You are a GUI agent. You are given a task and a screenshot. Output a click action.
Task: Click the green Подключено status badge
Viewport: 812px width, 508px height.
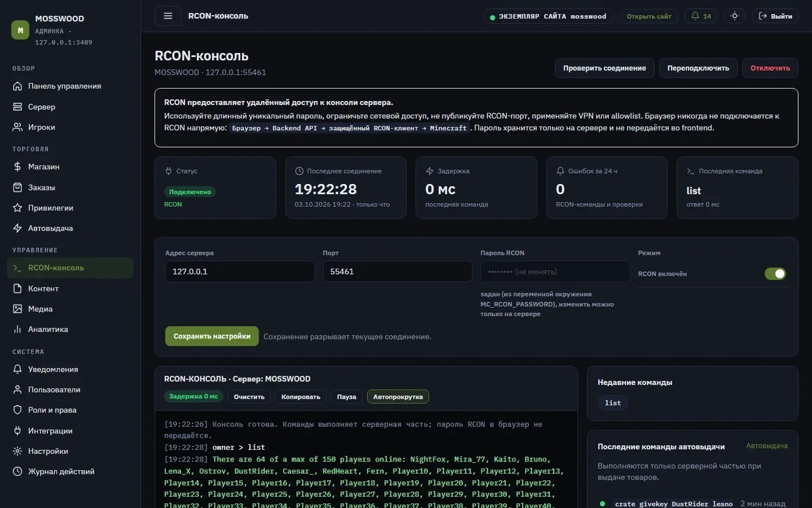[x=190, y=192]
